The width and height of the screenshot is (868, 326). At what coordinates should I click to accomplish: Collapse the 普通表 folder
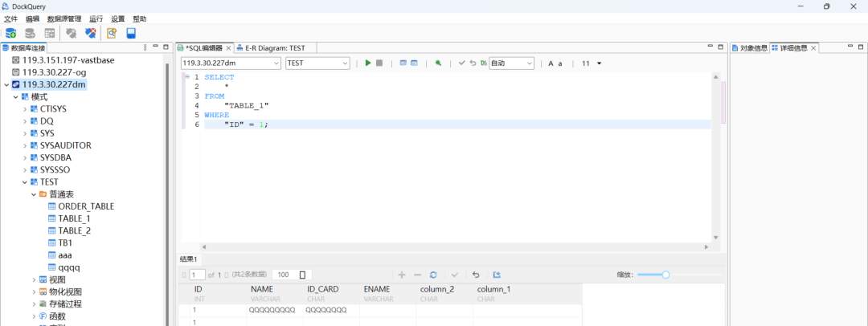point(35,194)
